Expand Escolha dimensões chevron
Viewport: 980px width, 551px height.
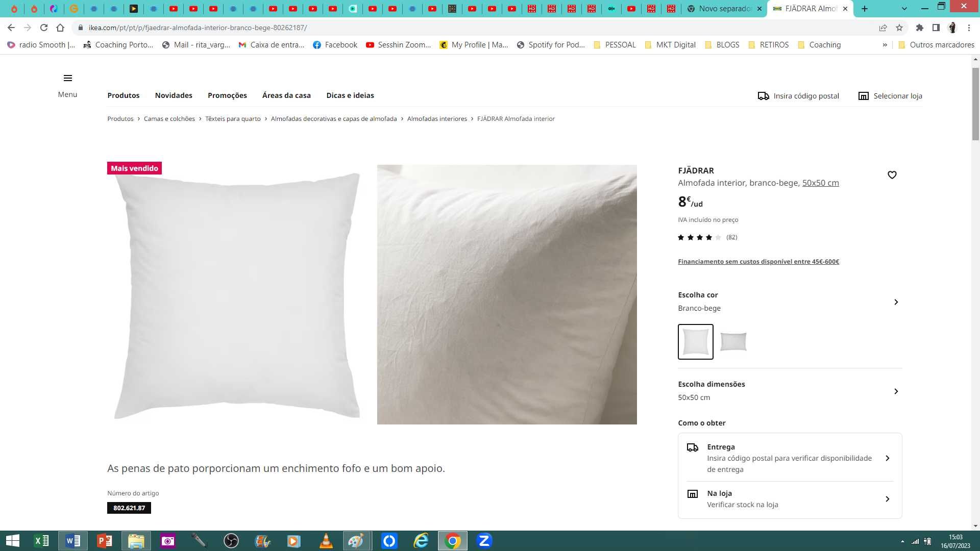click(896, 391)
